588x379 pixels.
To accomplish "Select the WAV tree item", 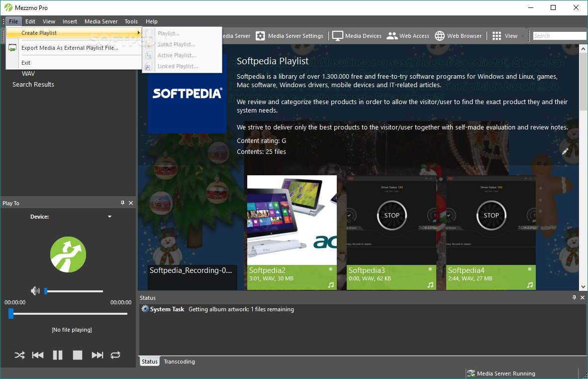I will [28, 74].
